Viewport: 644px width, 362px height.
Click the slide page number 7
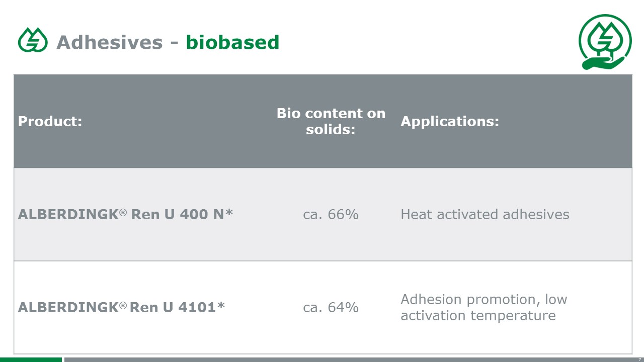click(639, 359)
